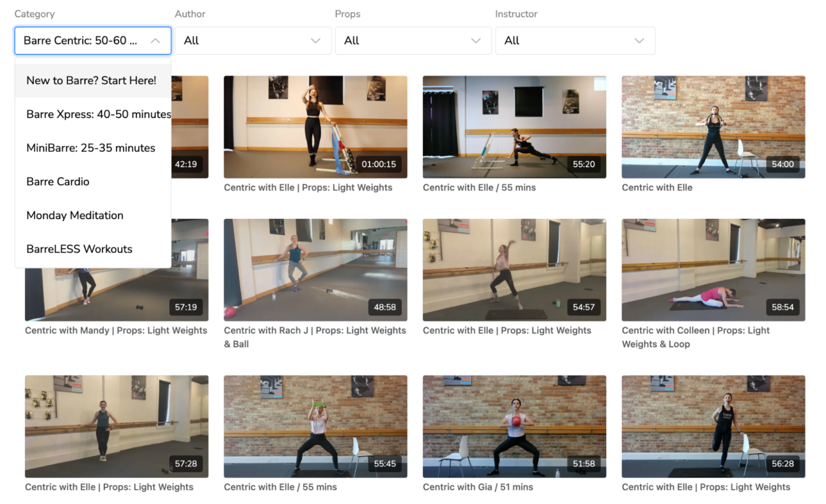Click the "Centric with Elle / 55 mins" title below 55:45 video

pos(280,487)
